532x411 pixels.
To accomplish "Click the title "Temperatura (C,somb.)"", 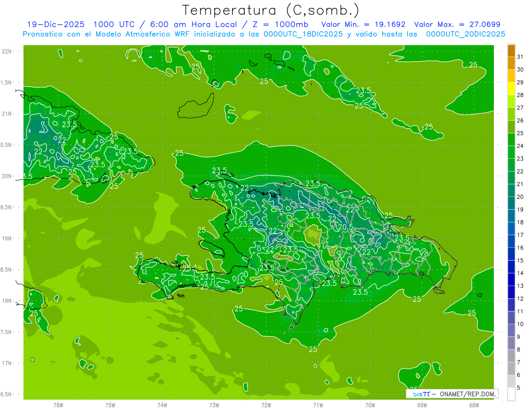I will tap(271, 10).
